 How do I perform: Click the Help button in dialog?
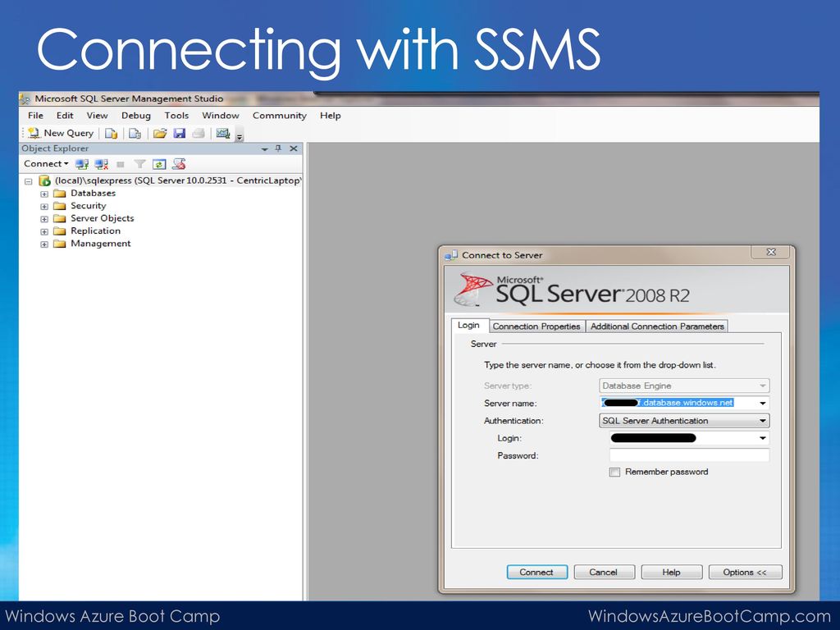coord(671,572)
